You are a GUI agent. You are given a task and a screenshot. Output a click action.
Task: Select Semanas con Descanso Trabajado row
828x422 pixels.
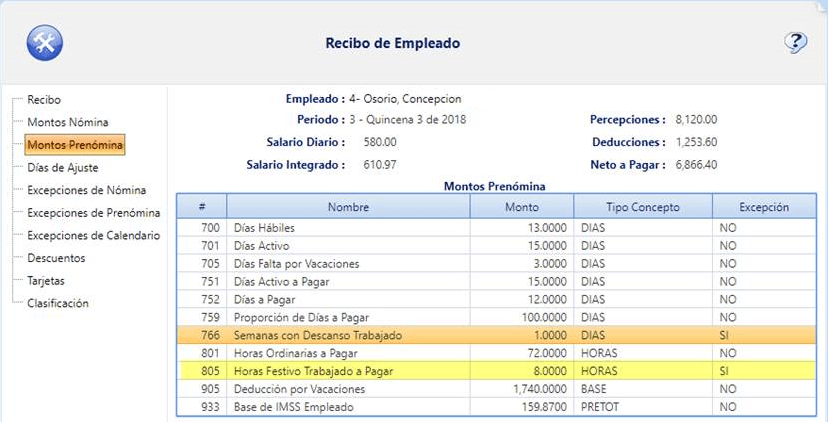(x=496, y=335)
